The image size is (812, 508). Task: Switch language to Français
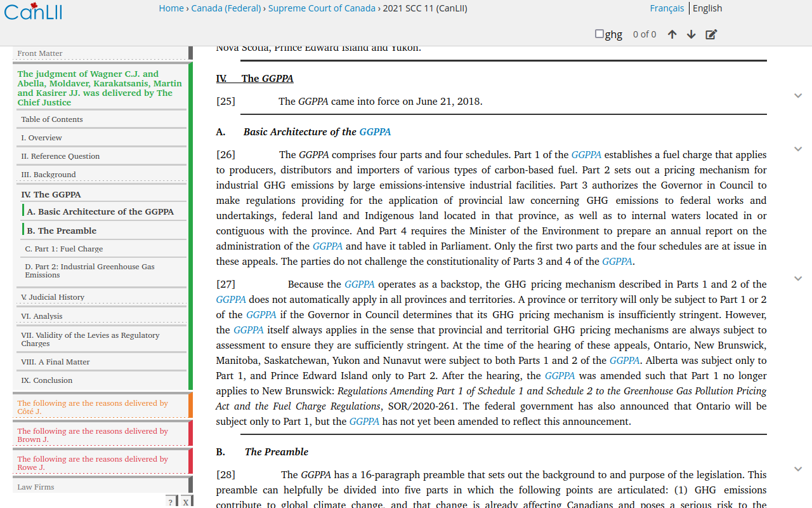(x=667, y=8)
